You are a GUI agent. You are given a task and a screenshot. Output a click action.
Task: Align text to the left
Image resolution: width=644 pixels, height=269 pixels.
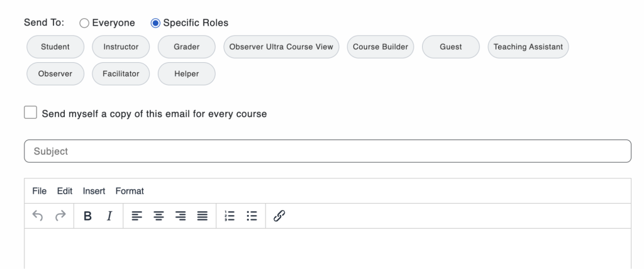(x=136, y=216)
